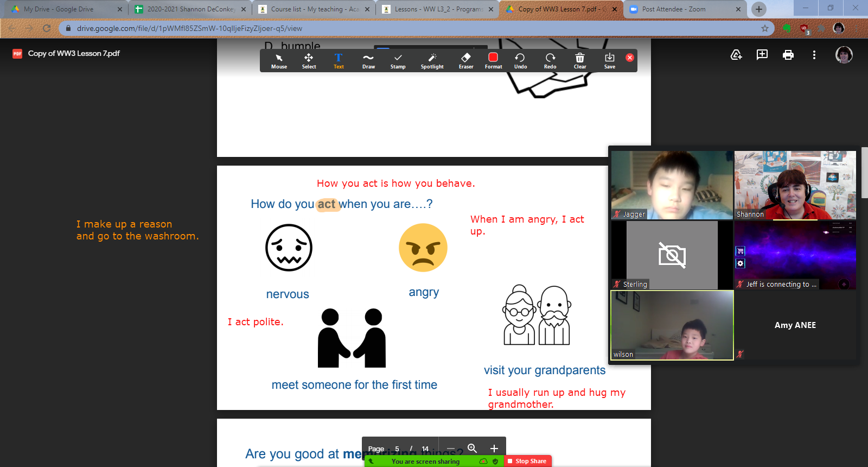
Task: Click the word nervous under the face
Action: [x=288, y=294]
